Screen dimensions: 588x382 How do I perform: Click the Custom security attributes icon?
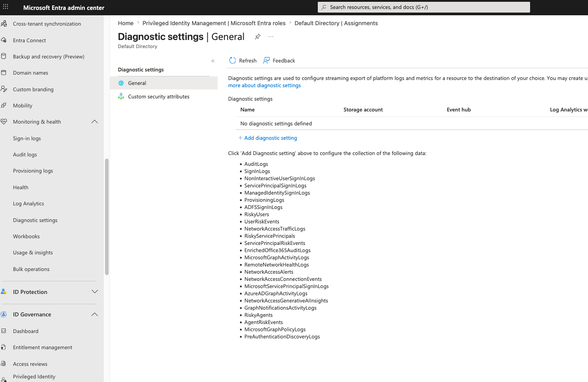point(121,97)
